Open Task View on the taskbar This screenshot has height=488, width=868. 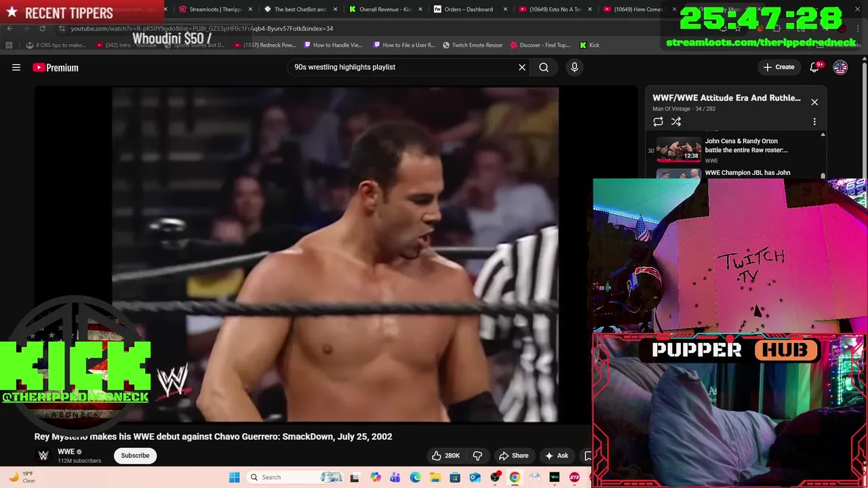[355, 477]
